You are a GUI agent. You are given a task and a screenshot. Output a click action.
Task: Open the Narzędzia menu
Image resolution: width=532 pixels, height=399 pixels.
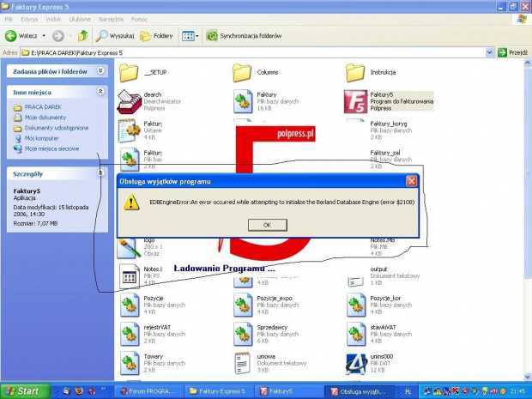[111, 18]
